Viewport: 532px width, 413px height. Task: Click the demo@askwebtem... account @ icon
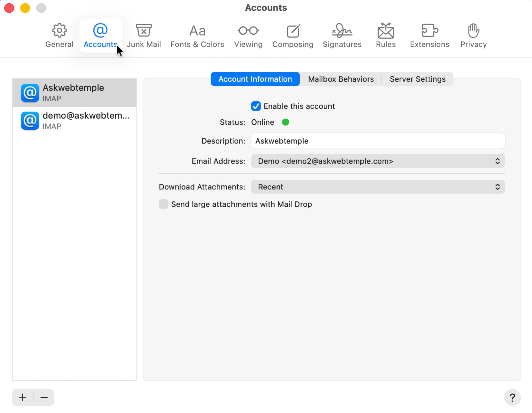click(30, 121)
